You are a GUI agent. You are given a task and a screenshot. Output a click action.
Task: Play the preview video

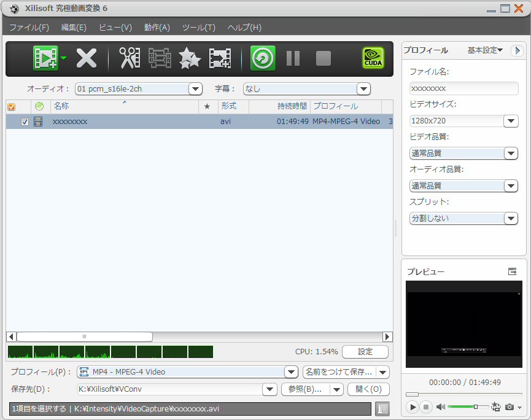413,406
